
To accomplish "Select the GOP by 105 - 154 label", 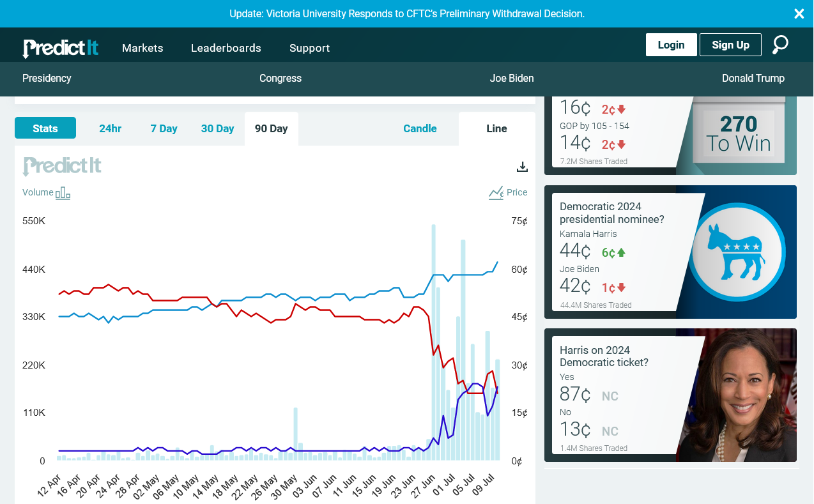I will 594,126.
